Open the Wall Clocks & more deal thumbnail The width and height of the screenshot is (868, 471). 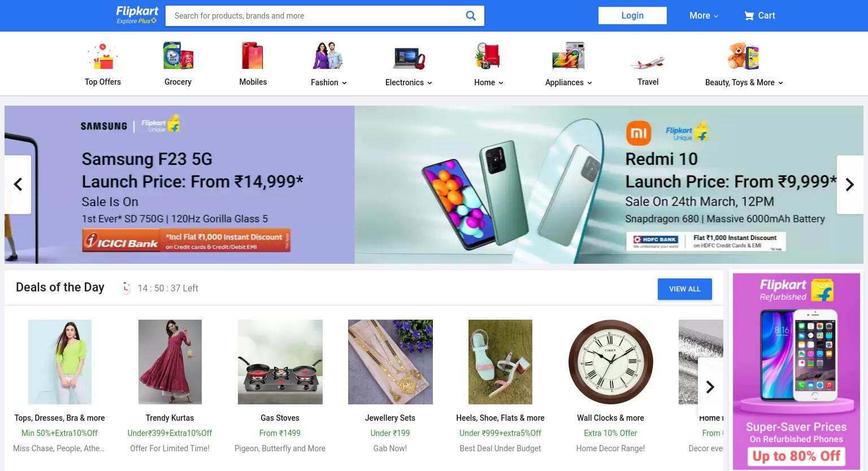pos(610,362)
